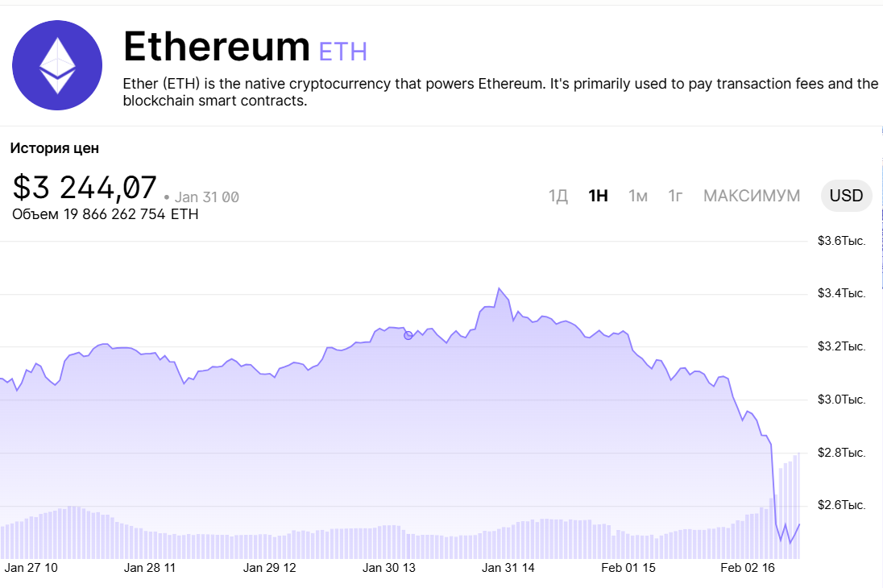
Task: Click the $3.6Тыс. price axis label
Action: click(x=841, y=241)
